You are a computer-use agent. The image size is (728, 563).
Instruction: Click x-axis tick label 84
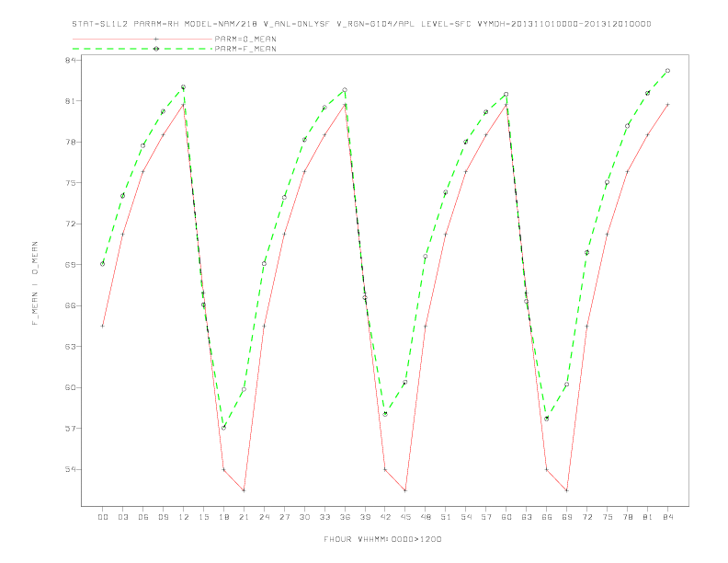coord(667,517)
